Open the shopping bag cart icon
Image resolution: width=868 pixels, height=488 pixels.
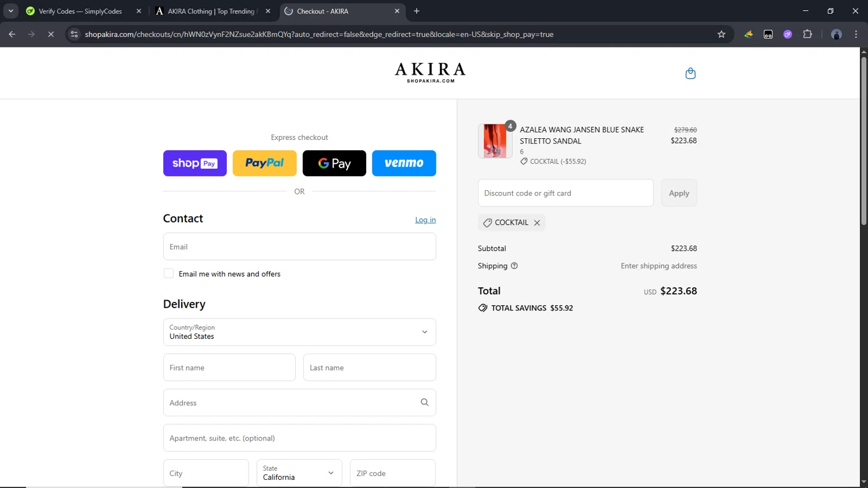click(690, 73)
